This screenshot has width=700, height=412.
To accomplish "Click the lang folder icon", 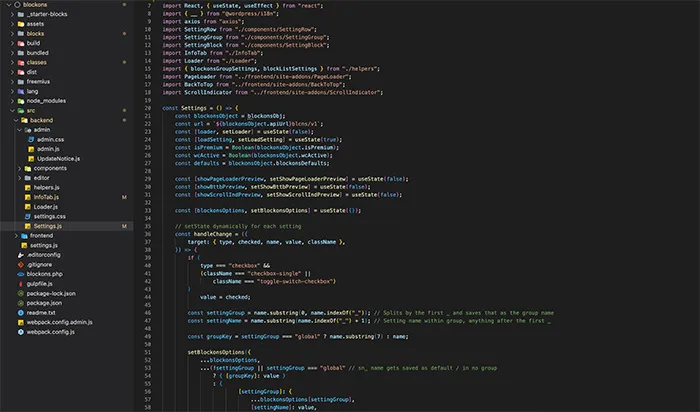I will pyautogui.click(x=21, y=92).
